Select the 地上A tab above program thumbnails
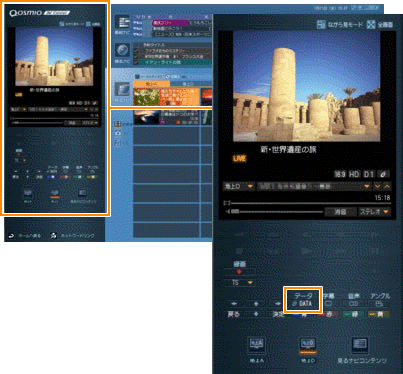 coord(152,84)
